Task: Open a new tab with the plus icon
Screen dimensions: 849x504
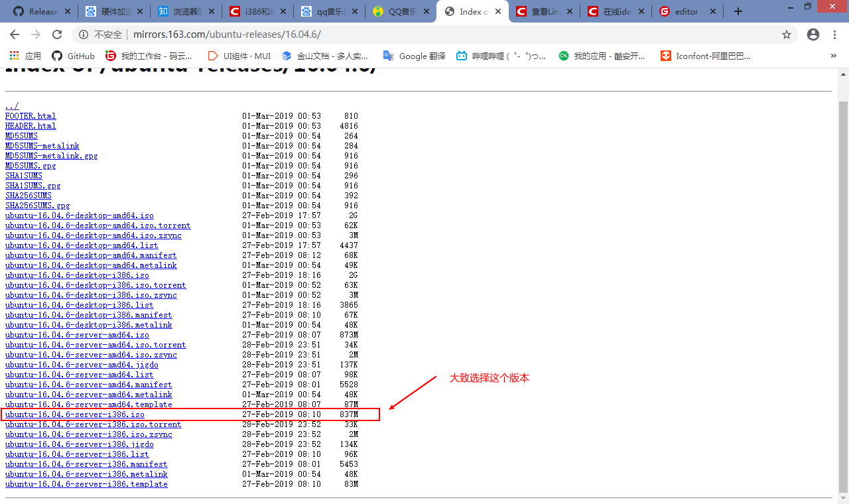Action: 738,11
